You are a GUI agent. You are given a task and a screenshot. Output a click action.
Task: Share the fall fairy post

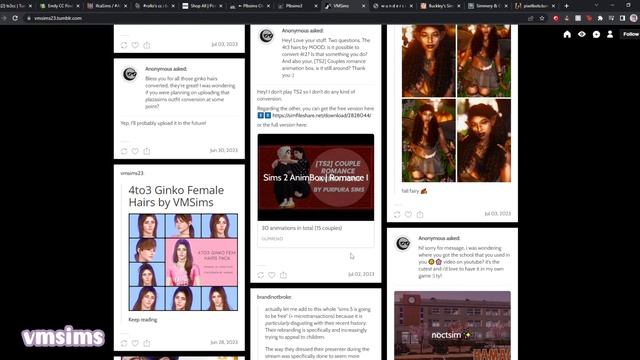[420, 214]
